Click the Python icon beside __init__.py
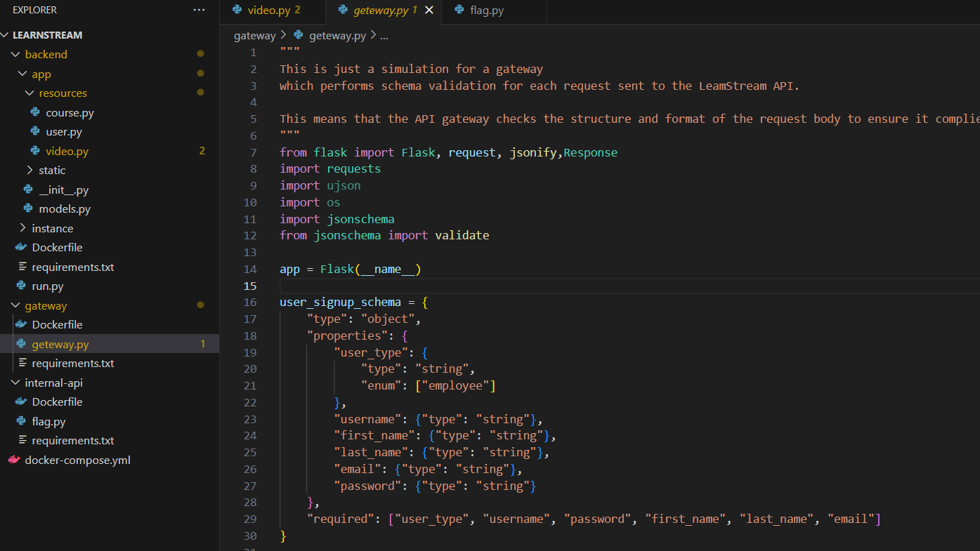980x551 pixels. [x=28, y=190]
